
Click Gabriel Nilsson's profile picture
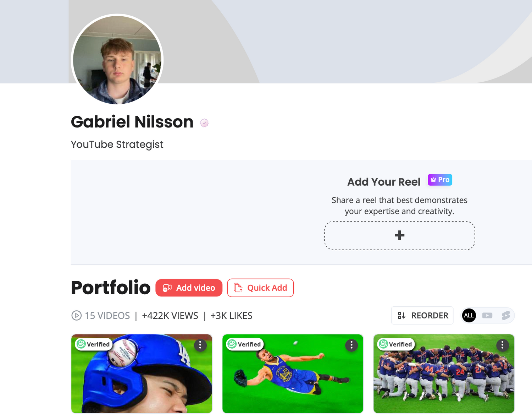(117, 60)
